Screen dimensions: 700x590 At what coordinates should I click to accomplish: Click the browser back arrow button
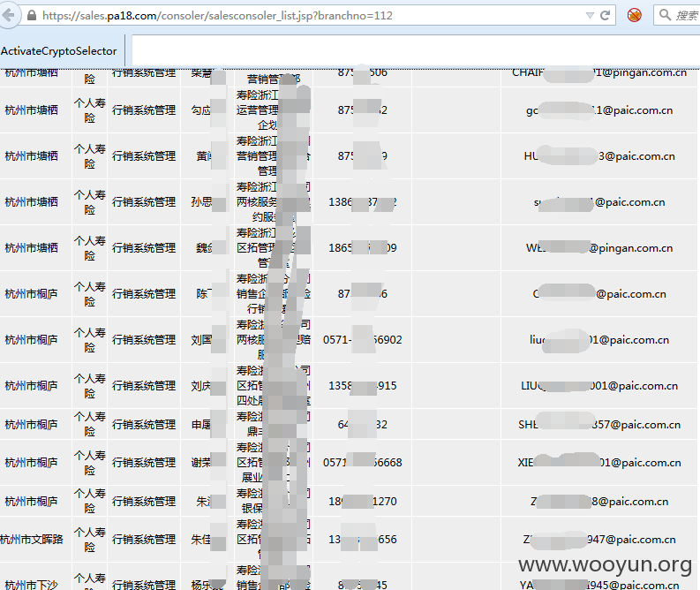[x=9, y=15]
